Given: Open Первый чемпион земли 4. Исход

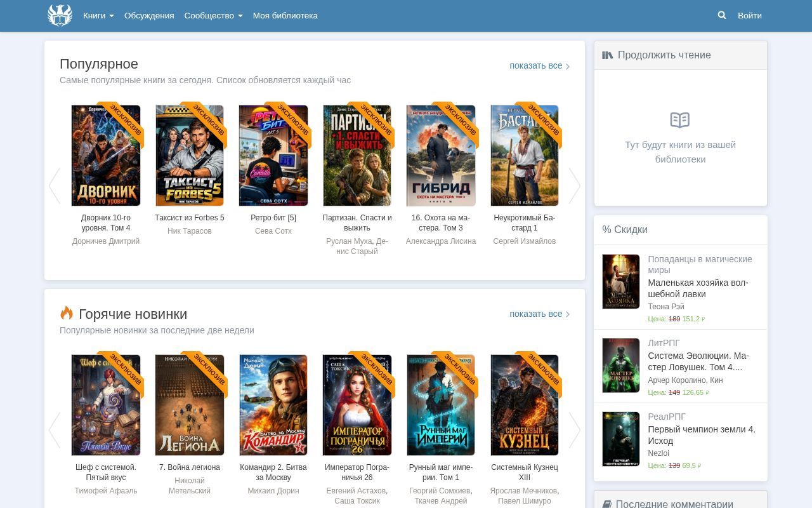Looking at the screenshot, I should pos(702,435).
